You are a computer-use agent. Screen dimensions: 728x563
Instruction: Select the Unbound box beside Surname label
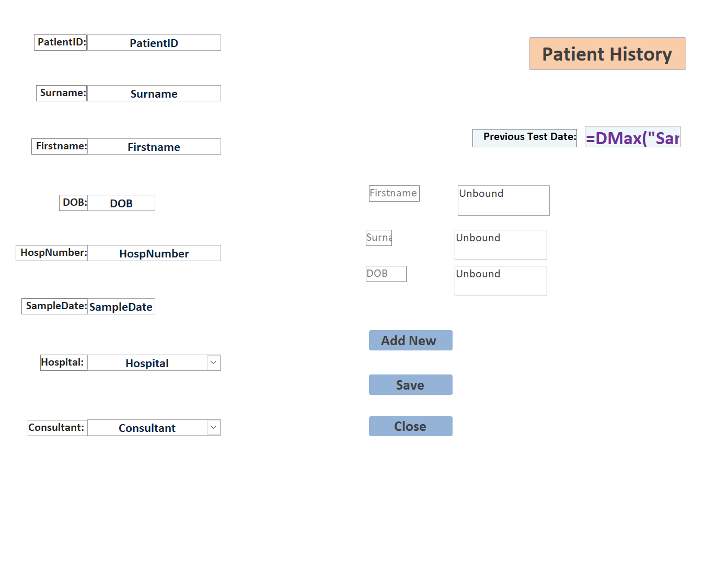(x=501, y=245)
